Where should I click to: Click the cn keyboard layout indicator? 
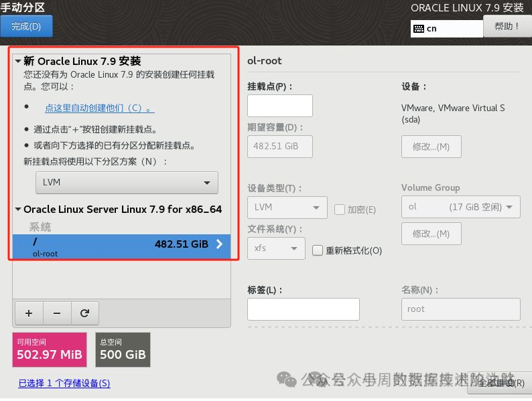point(446,29)
